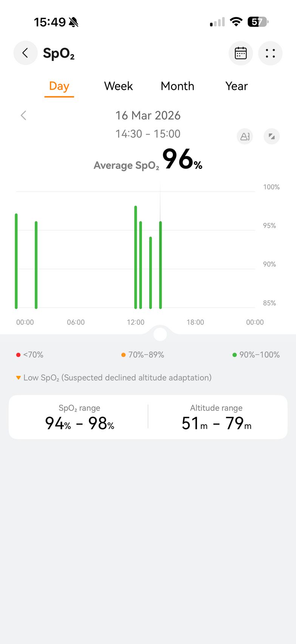Tap the Wi-Fi status bar icon
The width and height of the screenshot is (296, 644).
tap(236, 22)
